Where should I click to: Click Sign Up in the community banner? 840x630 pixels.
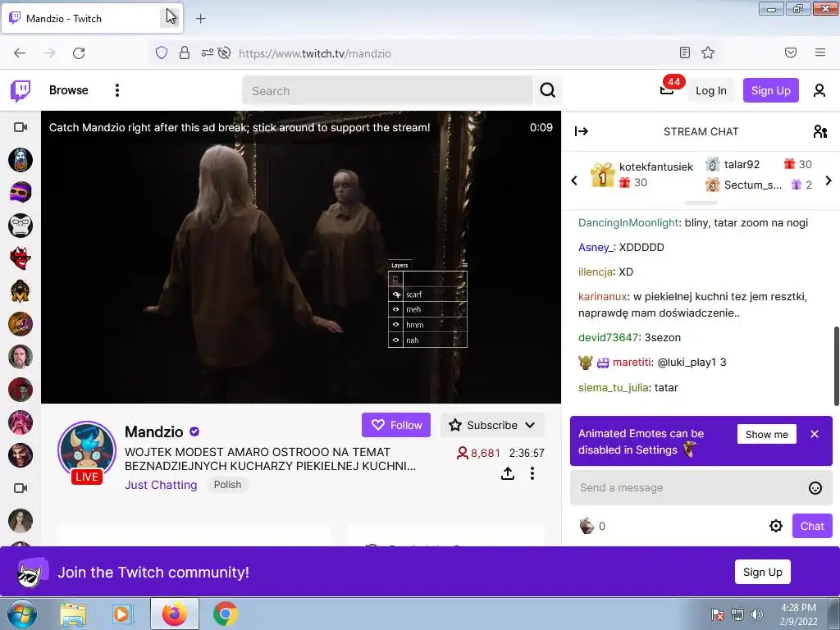[762, 572]
